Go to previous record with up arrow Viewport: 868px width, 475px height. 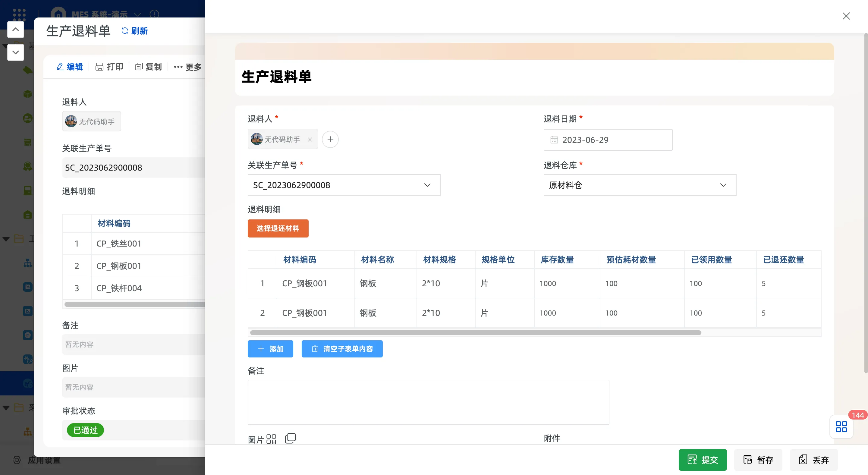coord(15,30)
